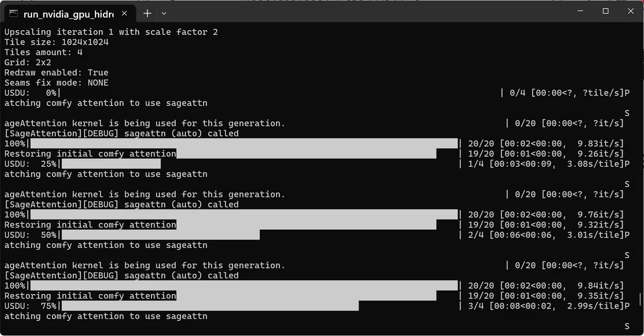Image resolution: width=644 pixels, height=336 pixels.
Task: Click the 'Seams fix mode: NONE' text
Action: [x=56, y=83]
